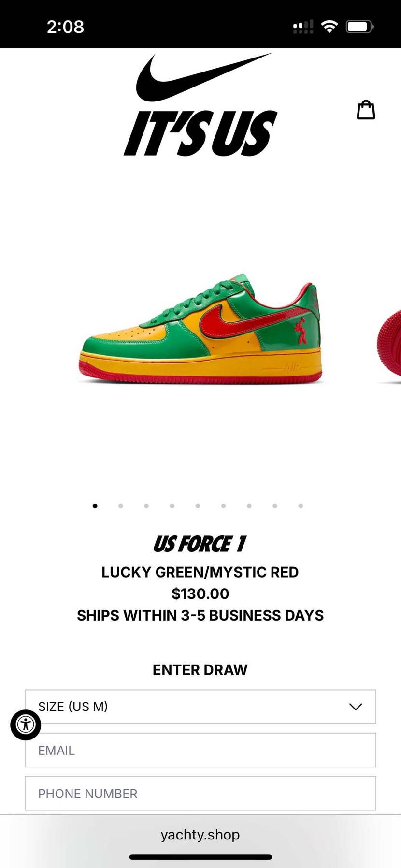Image resolution: width=401 pixels, height=868 pixels.
Task: Focus the EMAIL input field
Action: 200,750
